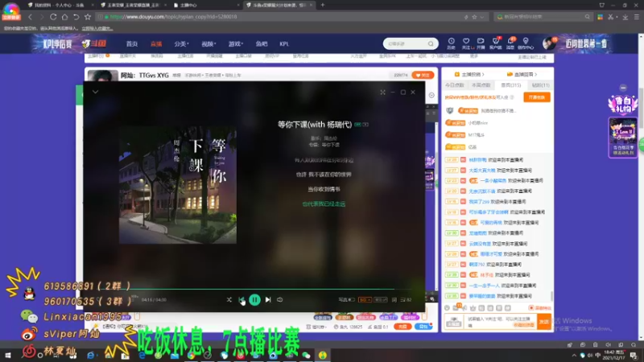
Task: Expand the 游戏 dropdown in Douyu's nav
Action: coord(236,44)
